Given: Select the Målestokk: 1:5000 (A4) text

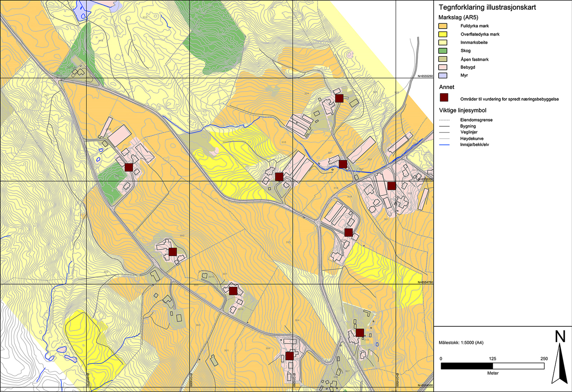Looking at the screenshot, I should point(461,343).
